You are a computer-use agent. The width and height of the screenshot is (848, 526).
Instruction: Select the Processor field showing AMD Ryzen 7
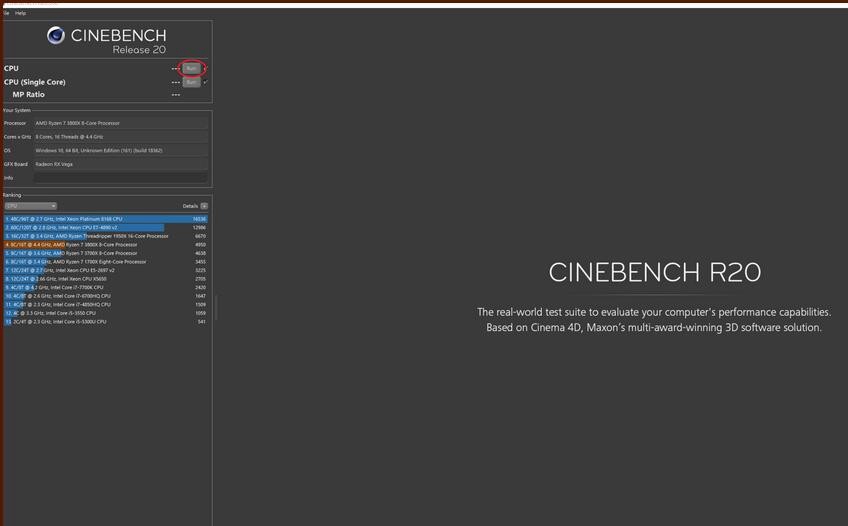121,123
